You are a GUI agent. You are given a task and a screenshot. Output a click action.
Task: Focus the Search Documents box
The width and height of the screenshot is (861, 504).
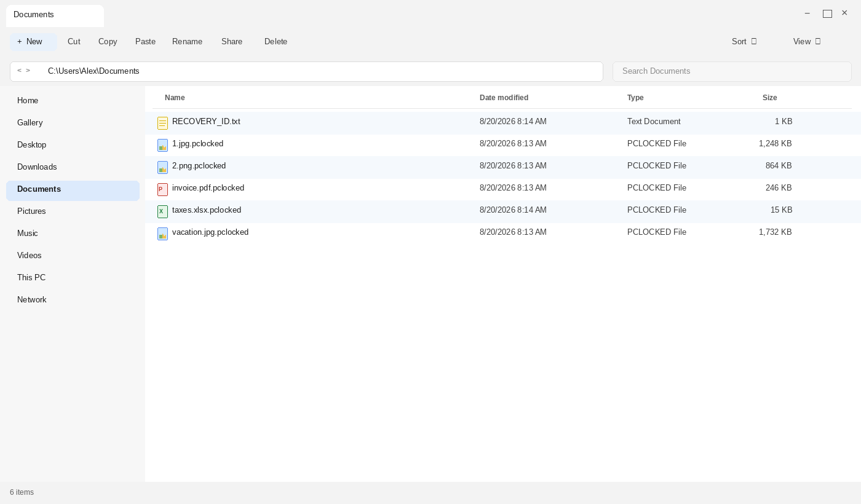732,71
